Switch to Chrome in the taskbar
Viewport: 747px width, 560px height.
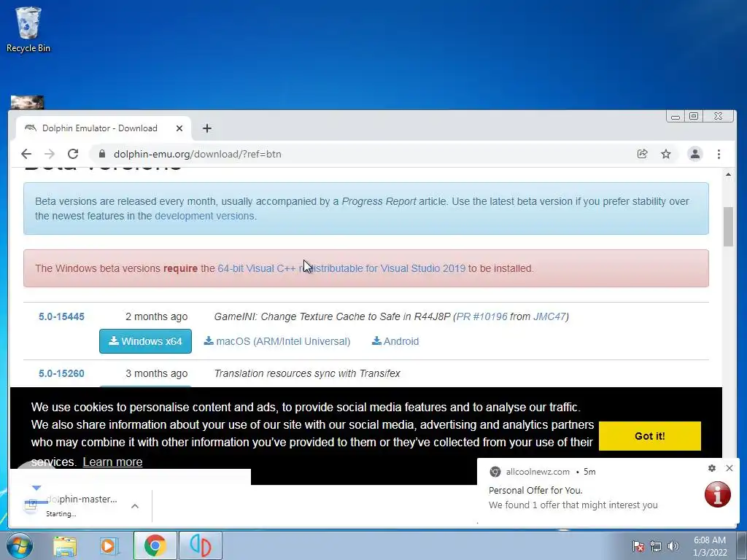155,545
